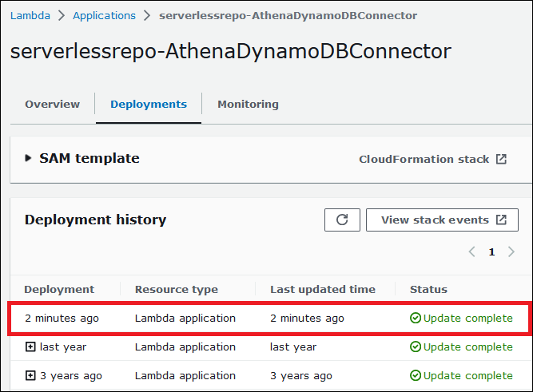Click the external link icon beside CloudFormation stack
The height and width of the screenshot is (392, 533).
[x=501, y=159]
